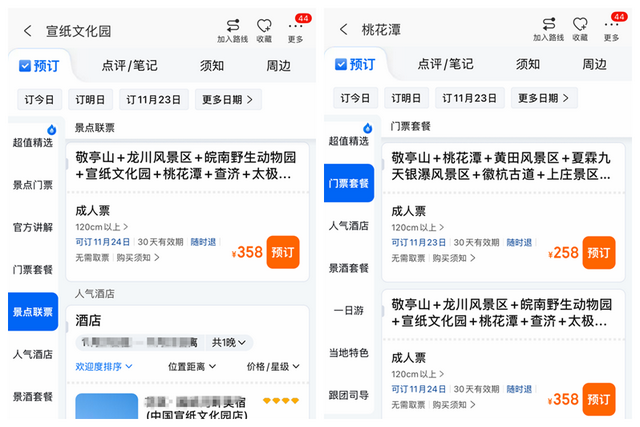Open 敬亭山+桃花潭+黄田风景区 package title
Viewport: 640px width, 427px height.
(501, 166)
